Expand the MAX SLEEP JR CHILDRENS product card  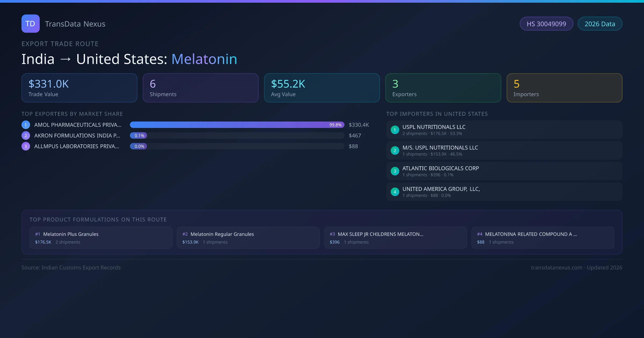tap(396, 238)
